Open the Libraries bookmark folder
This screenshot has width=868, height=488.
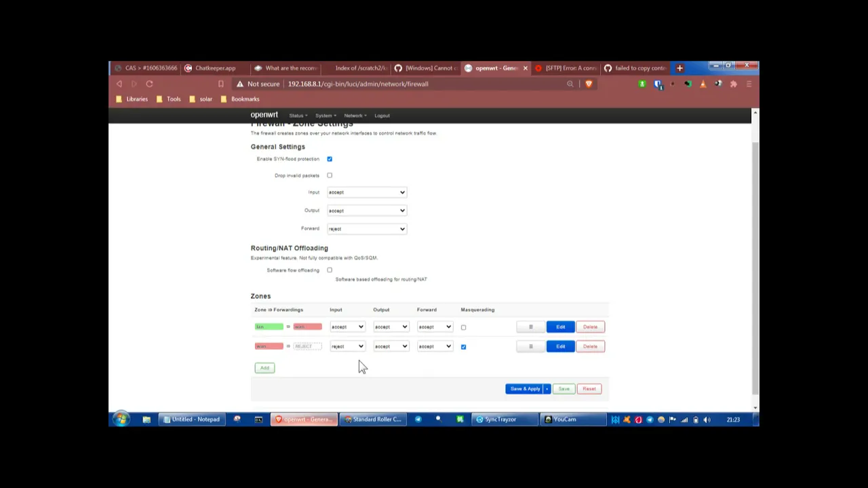[x=132, y=99]
